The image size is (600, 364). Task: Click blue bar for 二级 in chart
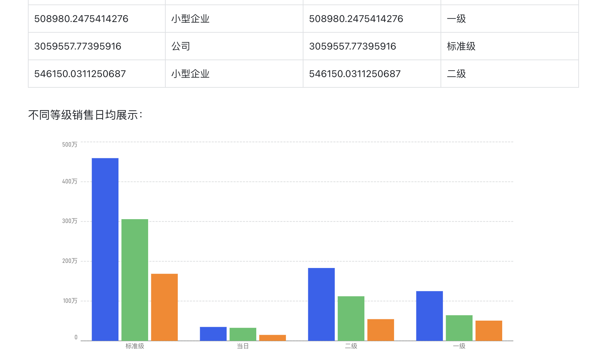[321, 304]
